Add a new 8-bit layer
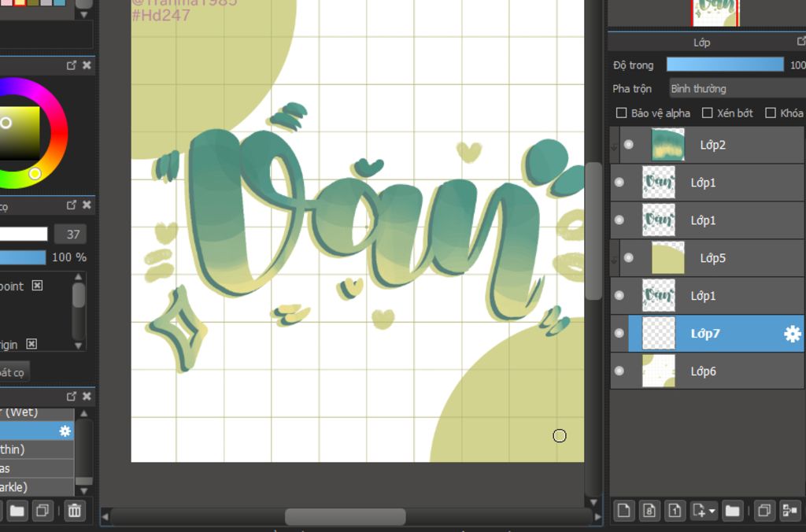The height and width of the screenshot is (532, 806). [x=649, y=511]
